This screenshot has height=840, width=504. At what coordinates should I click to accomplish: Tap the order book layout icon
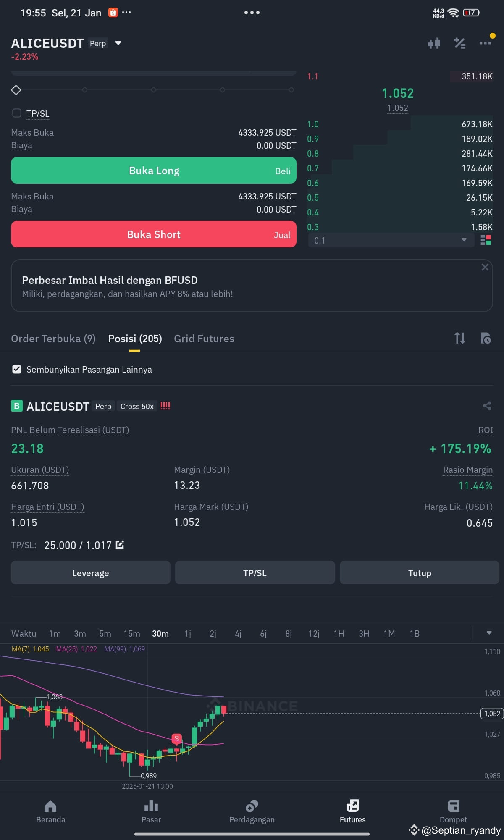[x=486, y=240]
